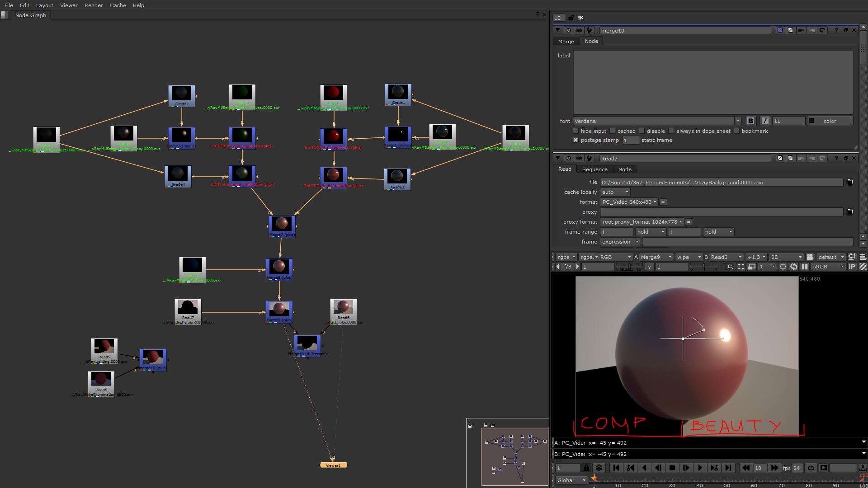The image size is (868, 488).
Task: Click the proxy file browse folder icon
Action: (850, 212)
